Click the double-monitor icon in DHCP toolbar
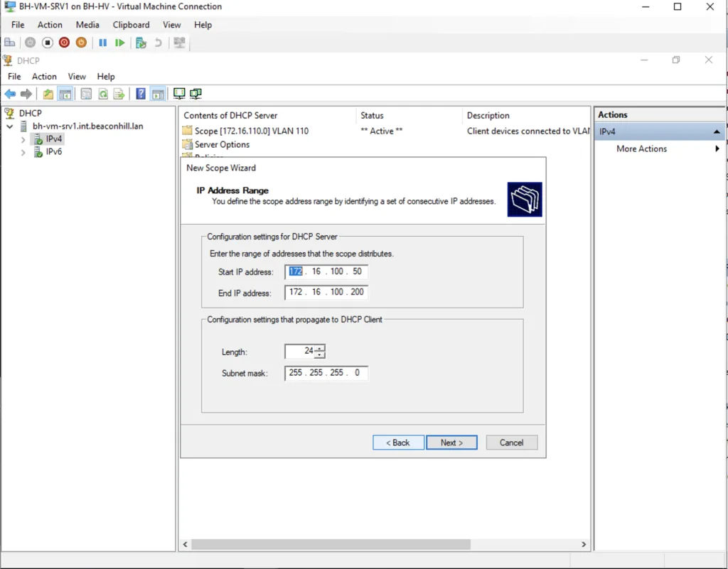 pyautogui.click(x=196, y=94)
